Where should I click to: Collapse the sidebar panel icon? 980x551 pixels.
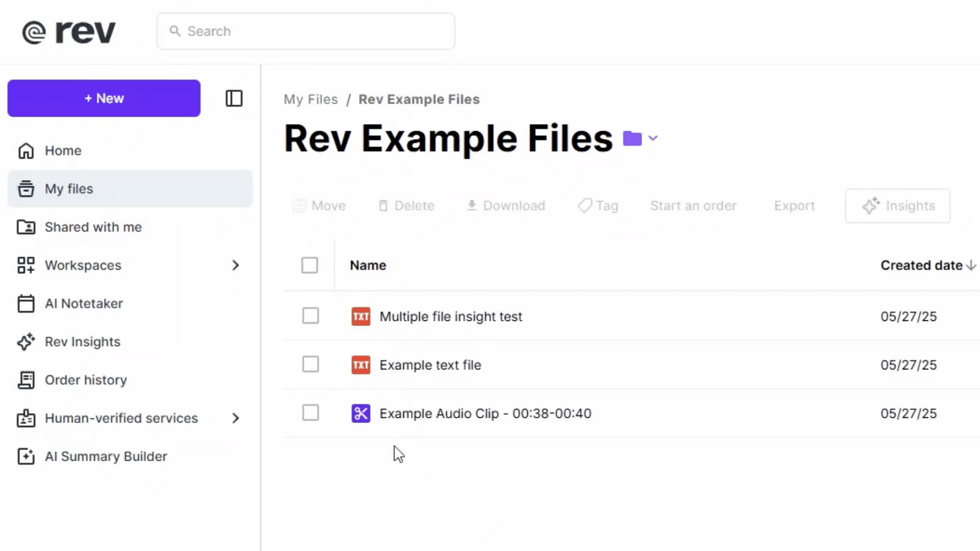[x=234, y=98]
